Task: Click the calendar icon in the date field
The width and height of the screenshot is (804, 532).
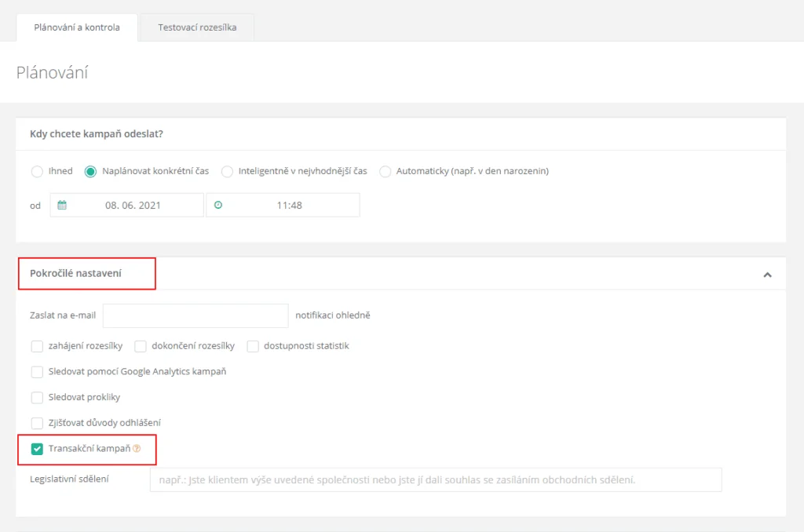Action: 62,205
